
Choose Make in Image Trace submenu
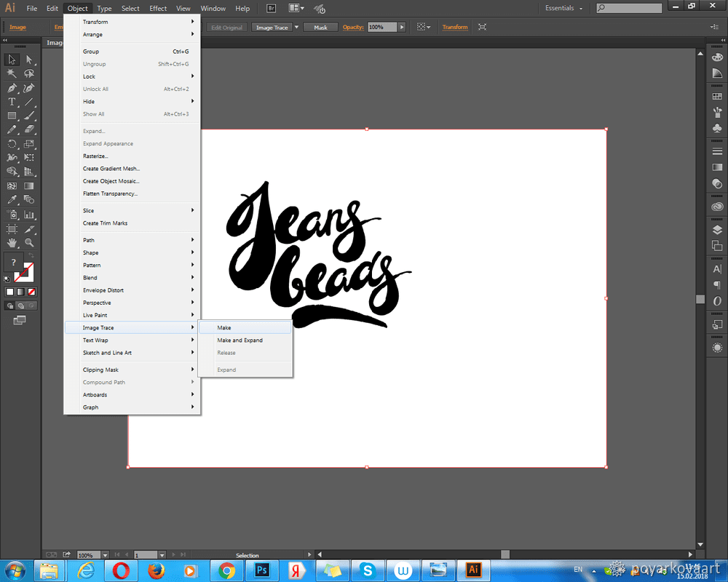point(245,327)
